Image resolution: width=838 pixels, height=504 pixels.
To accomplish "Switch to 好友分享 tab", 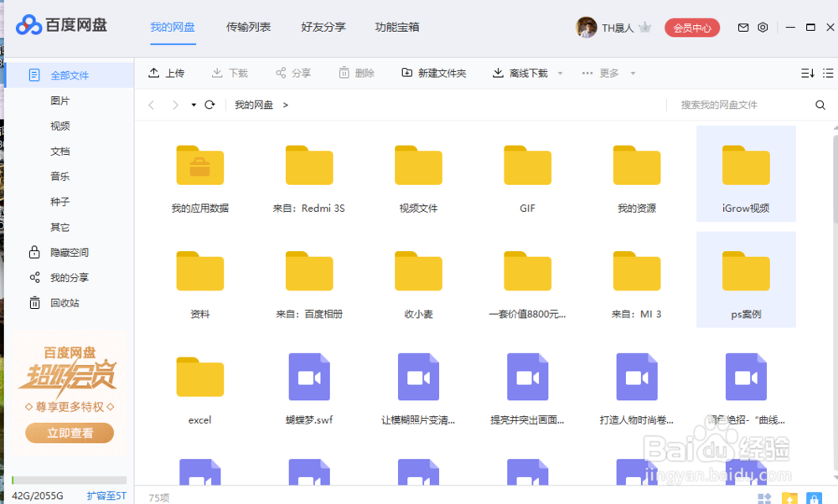I will tap(323, 27).
